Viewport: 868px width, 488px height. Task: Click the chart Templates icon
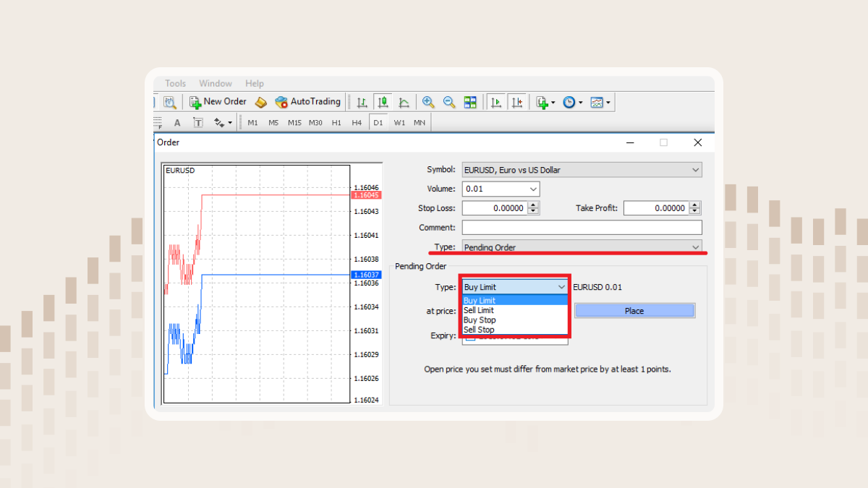pos(597,102)
